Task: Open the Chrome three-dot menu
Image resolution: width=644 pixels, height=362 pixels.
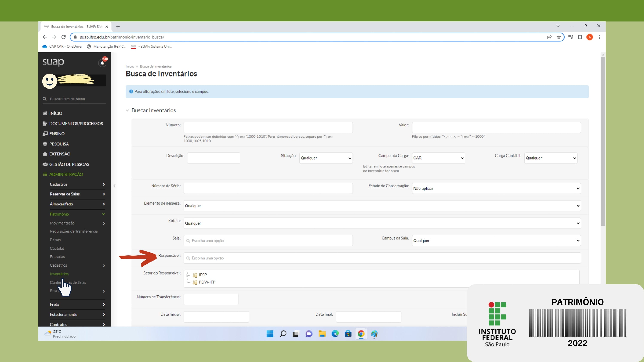Action: tap(599, 37)
